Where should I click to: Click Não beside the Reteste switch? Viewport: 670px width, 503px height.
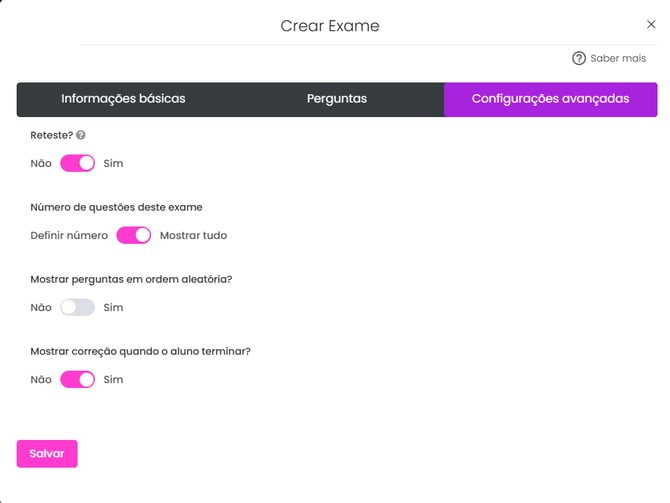(x=41, y=163)
